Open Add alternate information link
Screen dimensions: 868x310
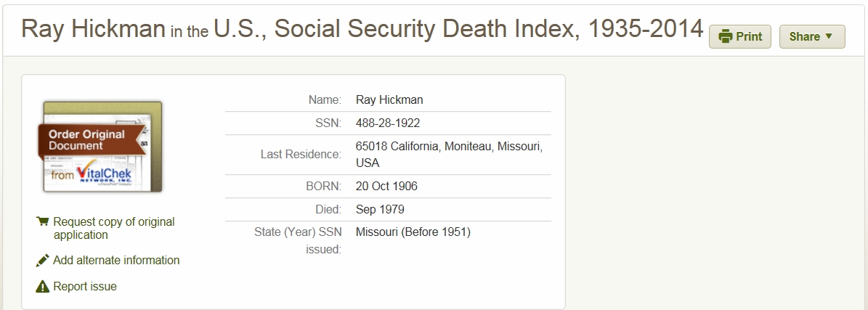click(116, 260)
